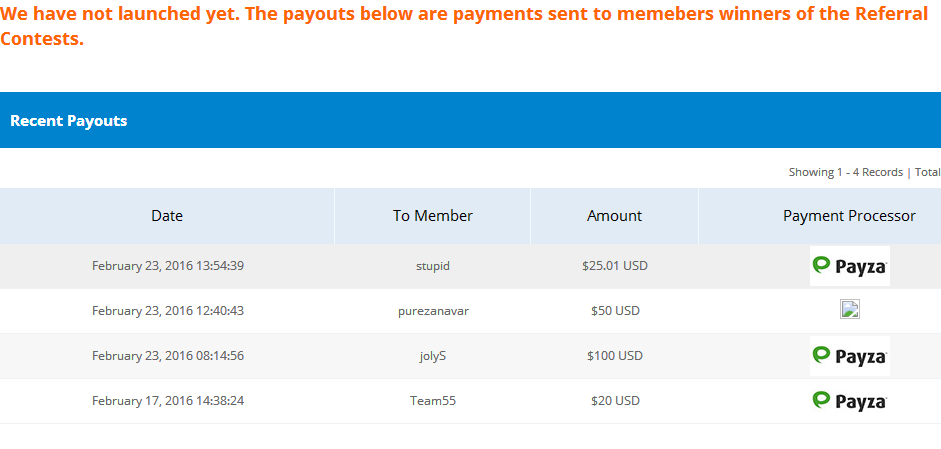Click the $50 USD amount
Image resolution: width=941 pixels, height=449 pixels.
(614, 311)
